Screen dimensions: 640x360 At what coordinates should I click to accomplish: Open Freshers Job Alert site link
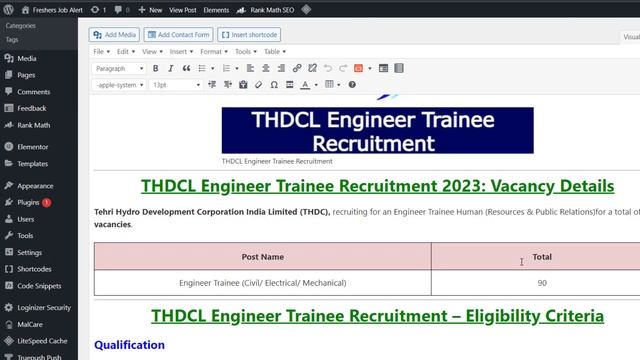coord(52,10)
